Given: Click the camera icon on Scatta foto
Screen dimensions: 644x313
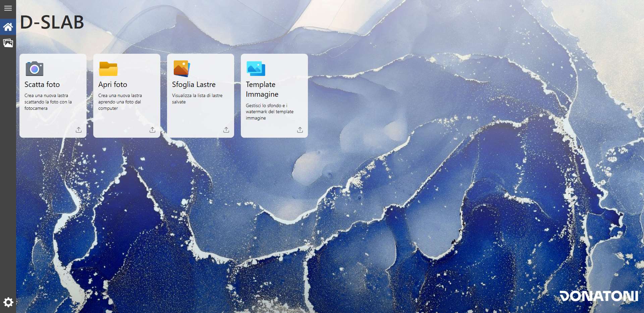Looking at the screenshot, I should (35, 69).
